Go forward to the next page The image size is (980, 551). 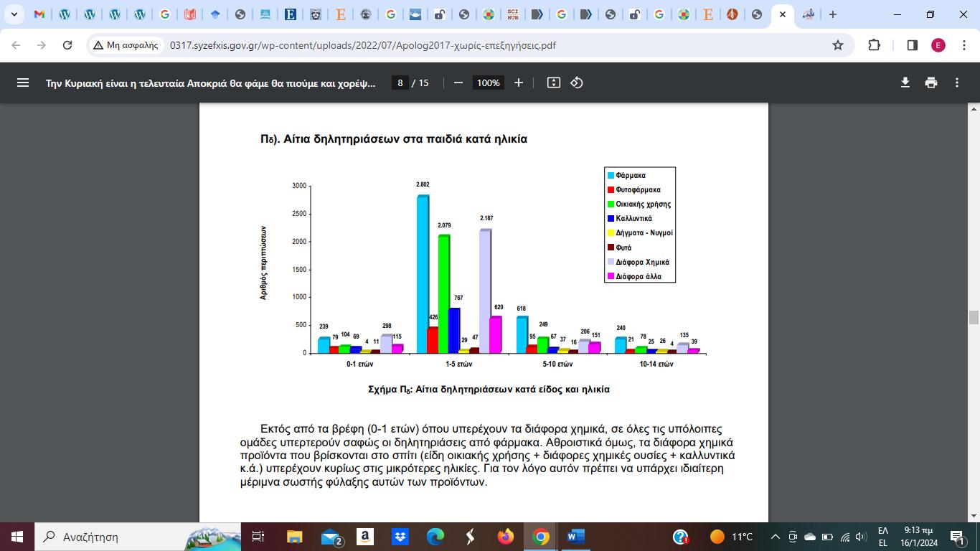point(42,45)
